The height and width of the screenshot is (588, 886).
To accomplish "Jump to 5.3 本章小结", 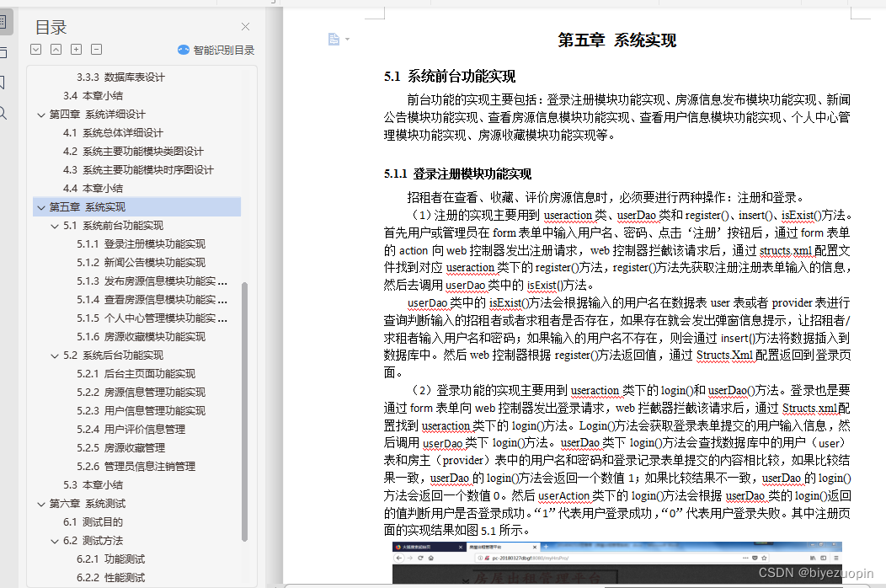I will (x=93, y=485).
